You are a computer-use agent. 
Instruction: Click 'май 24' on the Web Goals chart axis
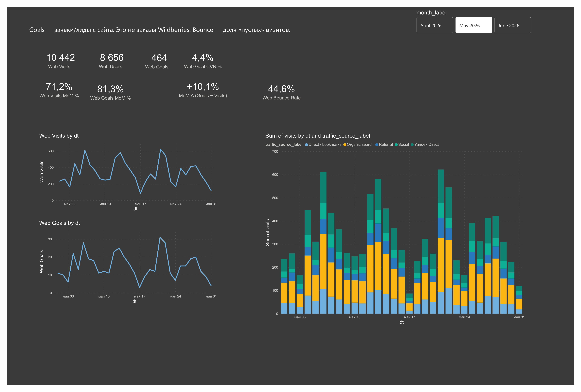[x=175, y=296]
